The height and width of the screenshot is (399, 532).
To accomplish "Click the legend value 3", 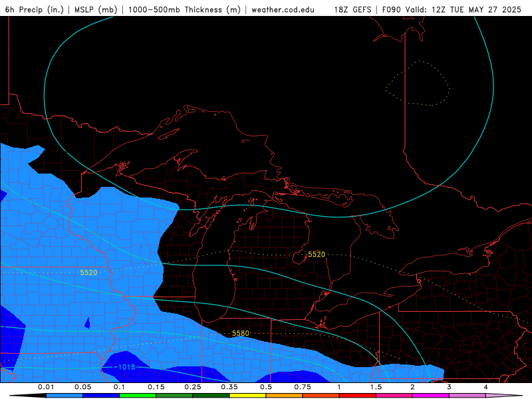I will tap(450, 387).
